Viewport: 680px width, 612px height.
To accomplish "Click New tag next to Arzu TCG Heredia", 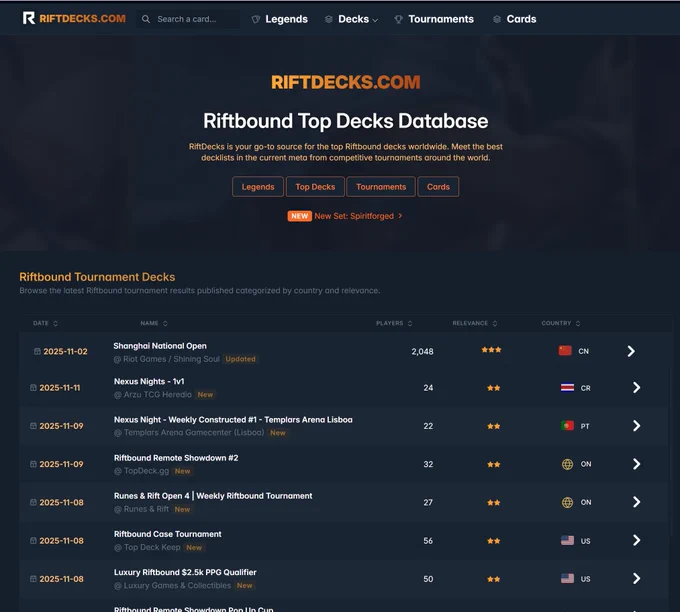I will click(x=205, y=395).
